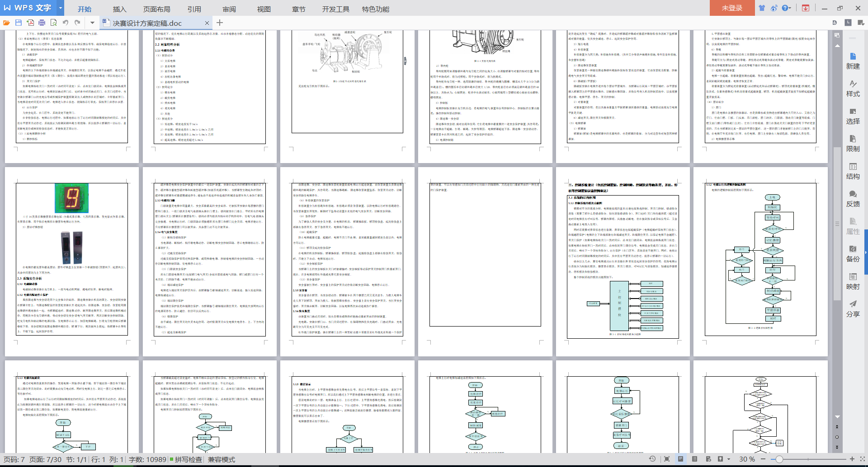Open the skin T-shirt icon in title bar
The height and width of the screenshot is (467, 868).
point(762,8)
